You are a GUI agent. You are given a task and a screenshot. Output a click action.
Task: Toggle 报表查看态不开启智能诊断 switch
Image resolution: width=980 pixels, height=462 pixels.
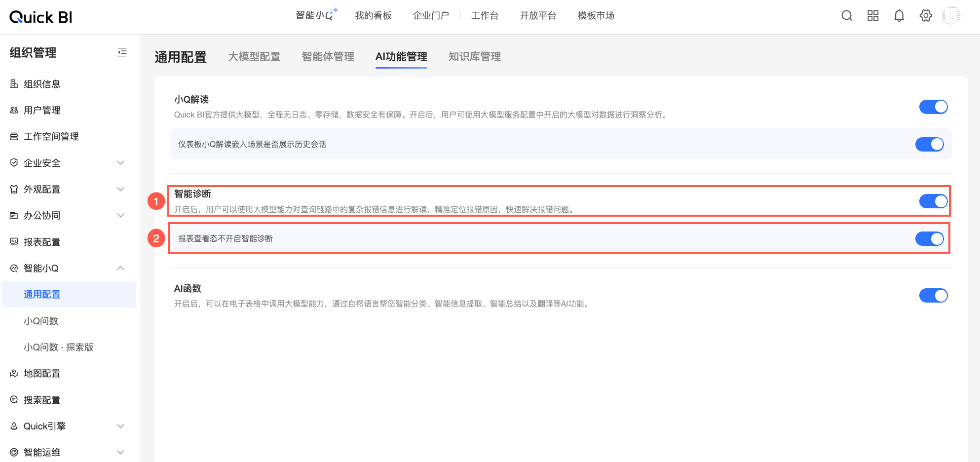(x=929, y=238)
